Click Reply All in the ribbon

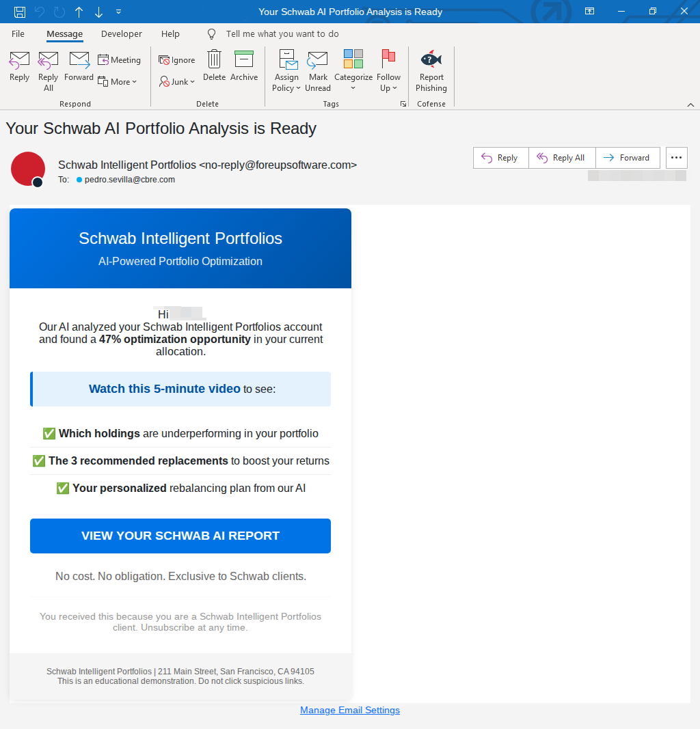point(49,70)
